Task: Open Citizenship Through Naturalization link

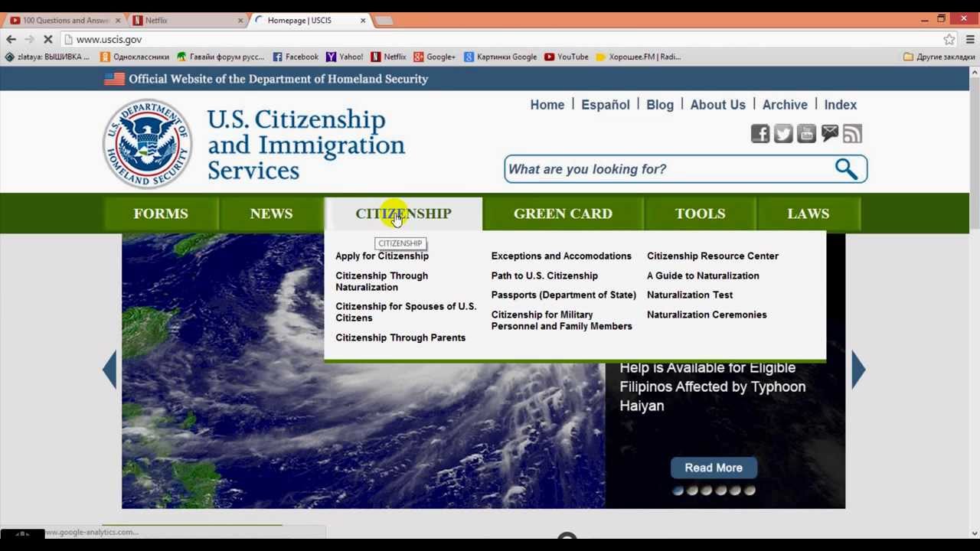Action: point(381,282)
